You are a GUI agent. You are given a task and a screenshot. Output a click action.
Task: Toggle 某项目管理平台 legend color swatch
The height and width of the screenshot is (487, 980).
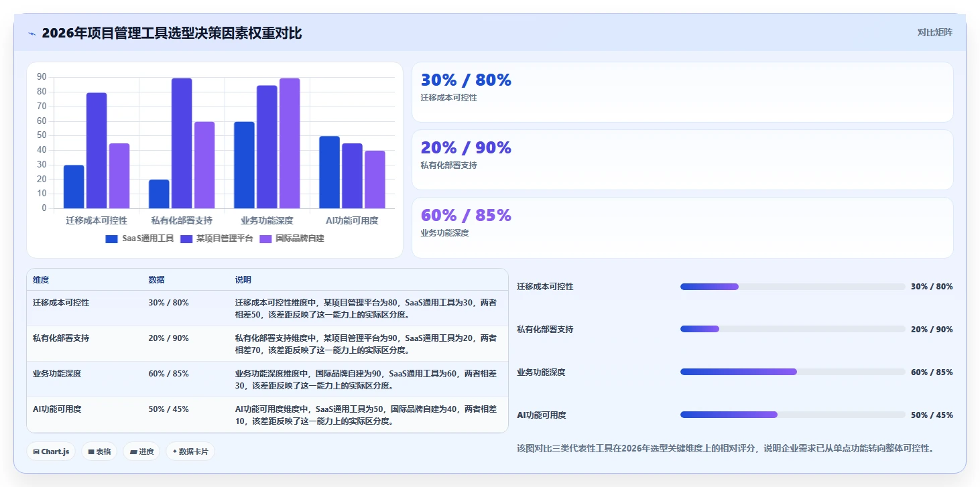186,238
